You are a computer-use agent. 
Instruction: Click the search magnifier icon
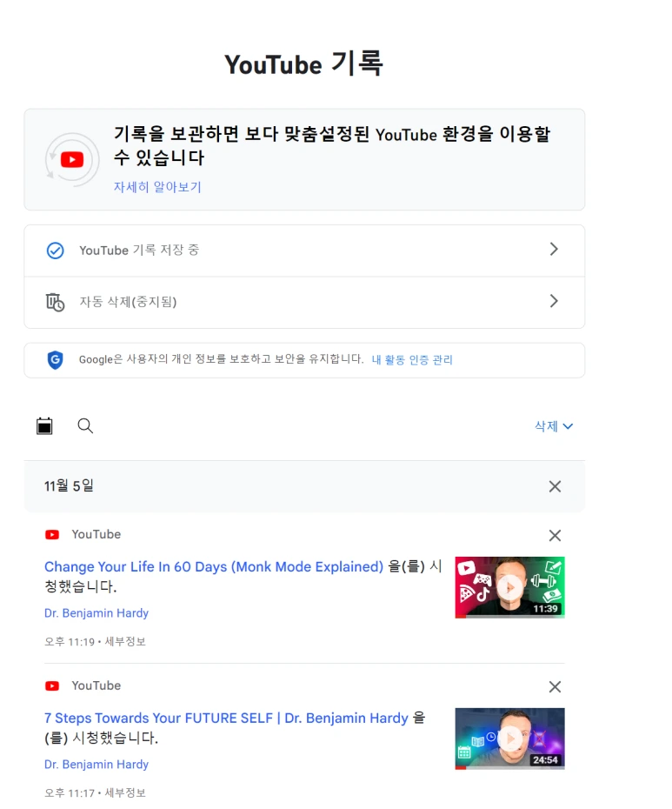[x=85, y=426]
